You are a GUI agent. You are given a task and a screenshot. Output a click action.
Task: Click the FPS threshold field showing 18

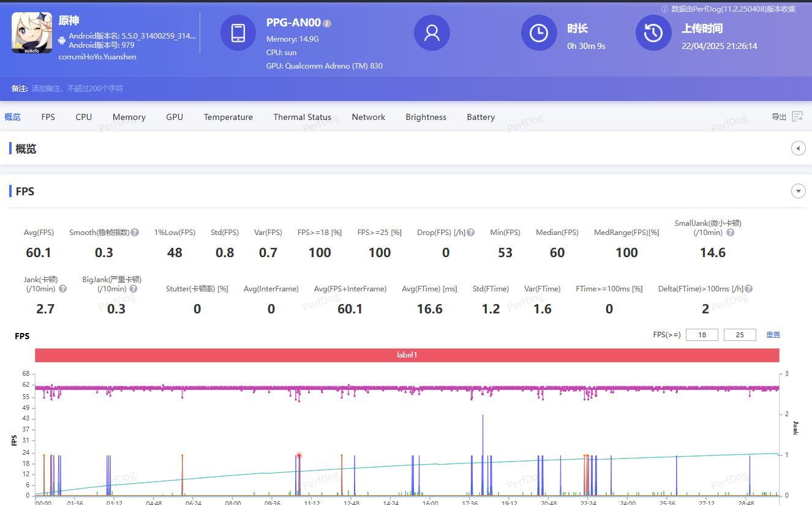tap(702, 335)
